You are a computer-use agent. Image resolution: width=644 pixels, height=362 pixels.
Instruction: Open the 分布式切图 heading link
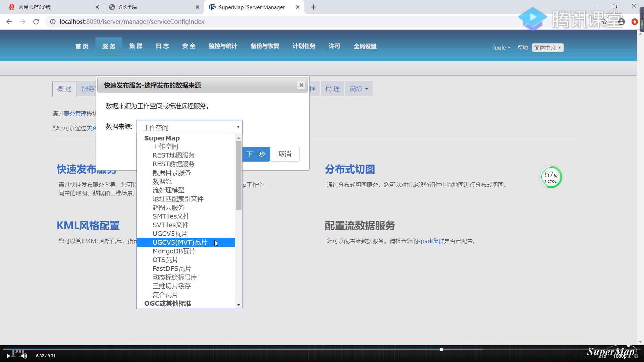point(350,169)
